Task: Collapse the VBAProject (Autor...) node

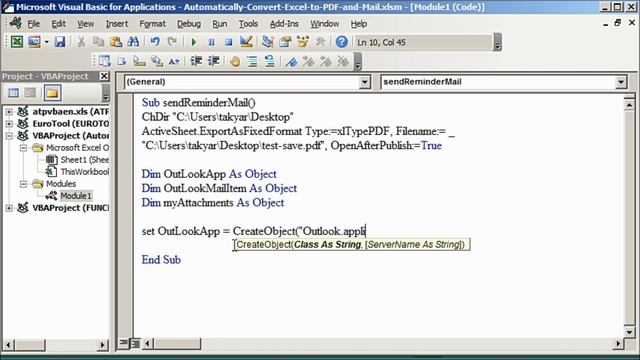Action: pyautogui.click(x=9, y=136)
